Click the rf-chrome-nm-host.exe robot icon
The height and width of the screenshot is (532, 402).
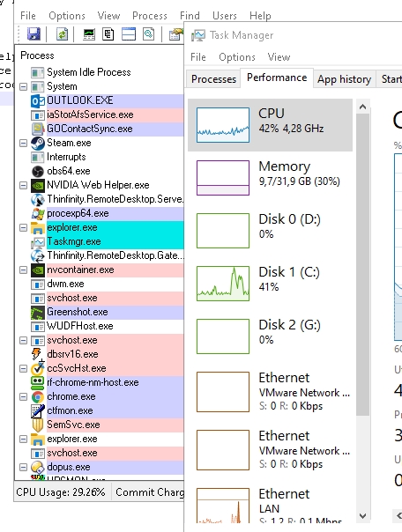point(38,383)
